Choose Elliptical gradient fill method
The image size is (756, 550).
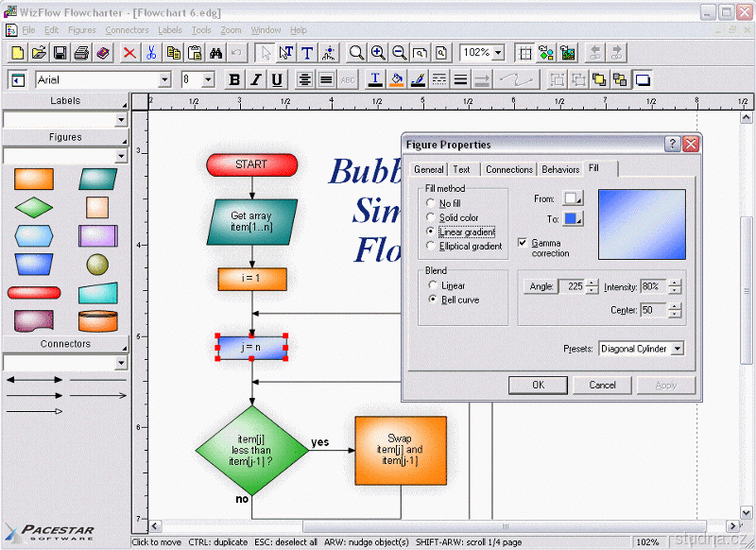pos(432,246)
